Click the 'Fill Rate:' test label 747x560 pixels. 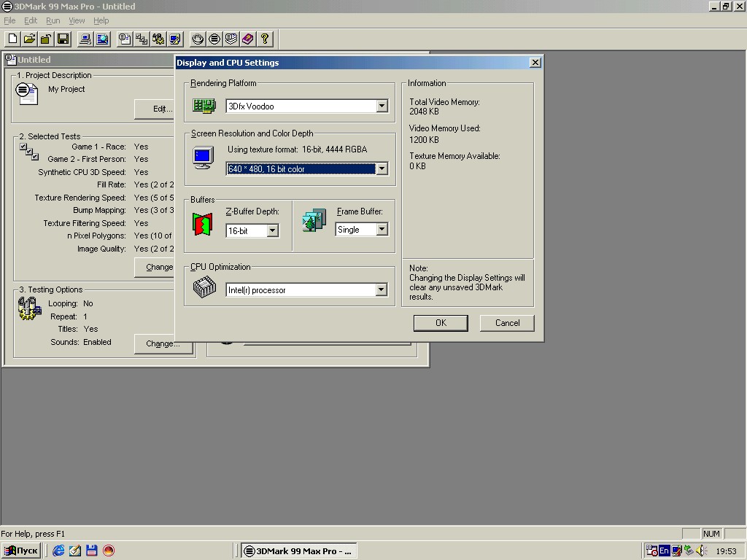coord(112,184)
